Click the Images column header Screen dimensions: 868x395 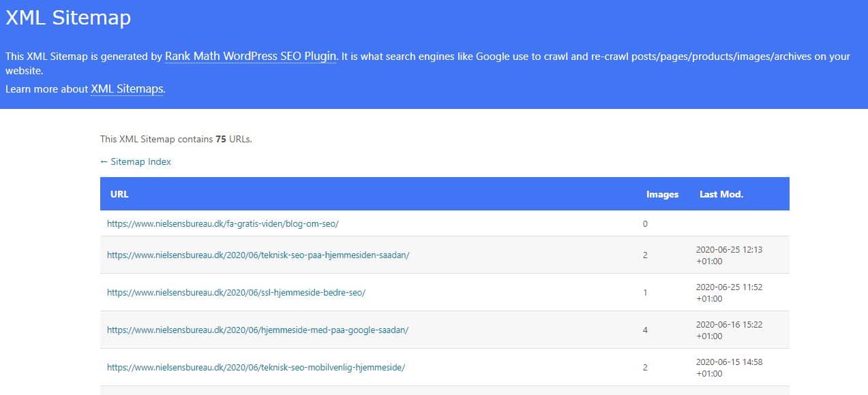coord(662,194)
